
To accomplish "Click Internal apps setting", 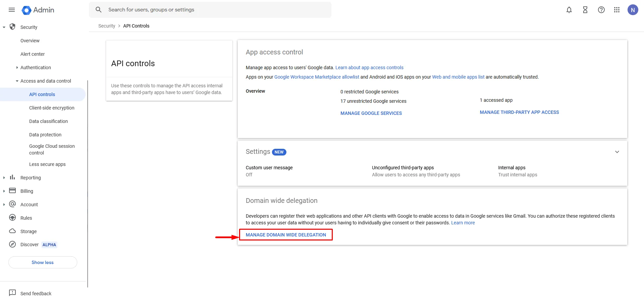I will pos(518,171).
